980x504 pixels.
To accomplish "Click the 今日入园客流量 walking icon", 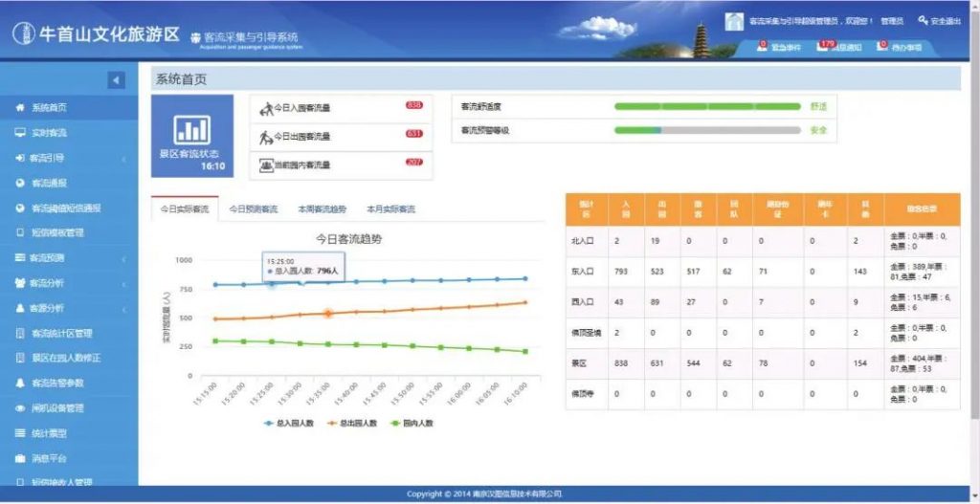I will [266, 109].
